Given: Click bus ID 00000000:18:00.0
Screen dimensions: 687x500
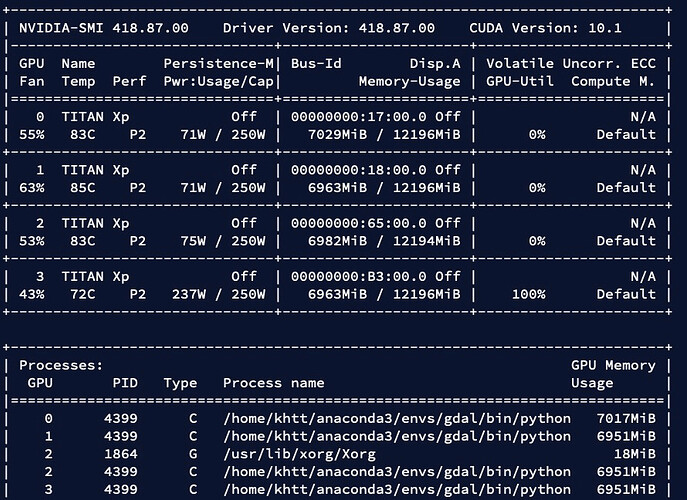Looking at the screenshot, I should 366,170.
